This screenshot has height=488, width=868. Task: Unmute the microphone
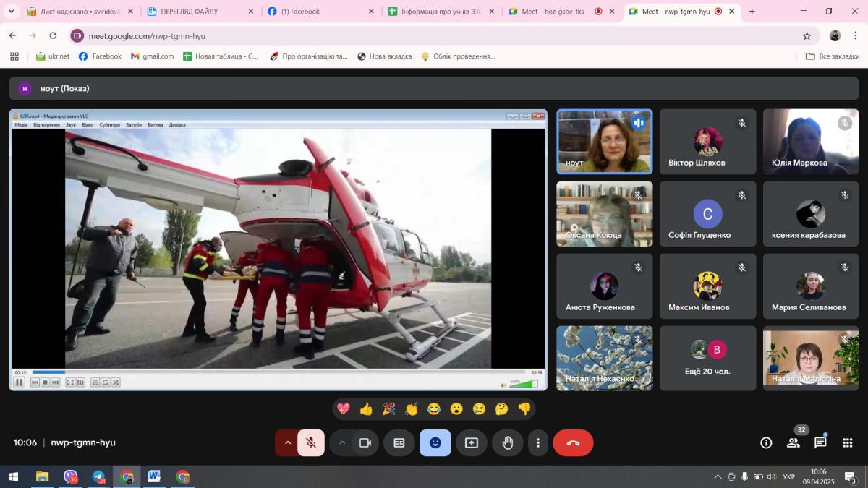[x=311, y=443]
